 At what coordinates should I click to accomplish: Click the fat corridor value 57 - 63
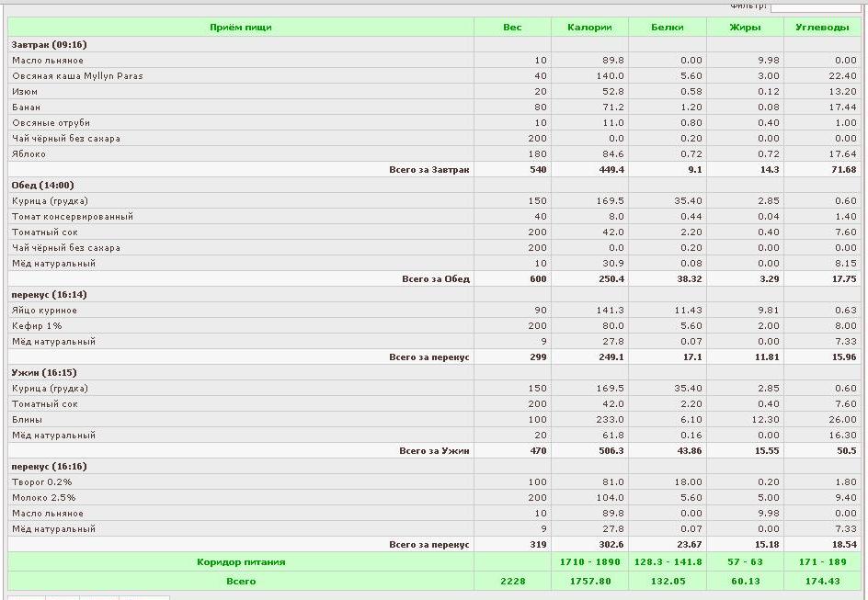coord(745,561)
